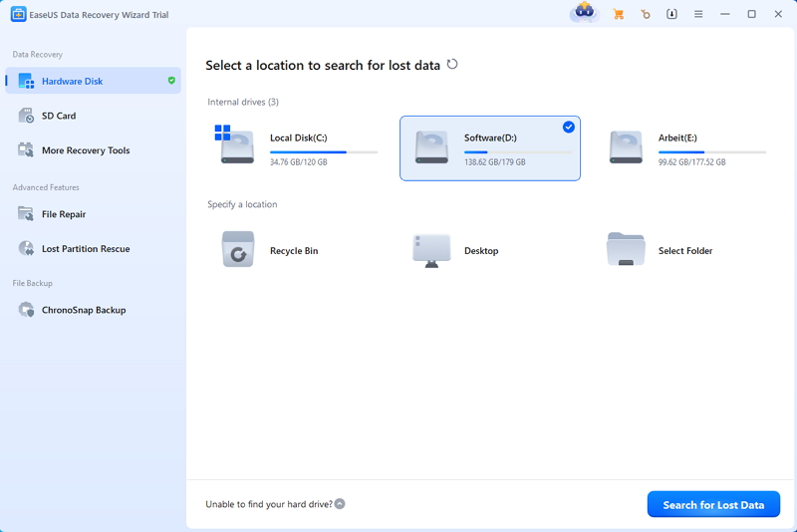797x532 pixels.
Task: Click the SD Card sidebar icon
Action: (x=26, y=116)
